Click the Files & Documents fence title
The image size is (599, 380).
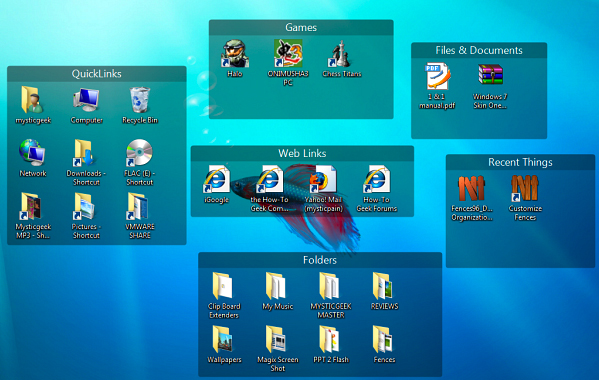tap(479, 50)
